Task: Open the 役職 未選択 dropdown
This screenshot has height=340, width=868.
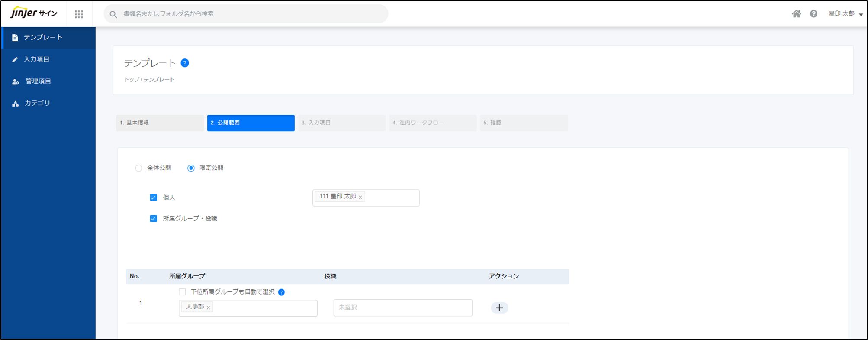Action: click(402, 308)
